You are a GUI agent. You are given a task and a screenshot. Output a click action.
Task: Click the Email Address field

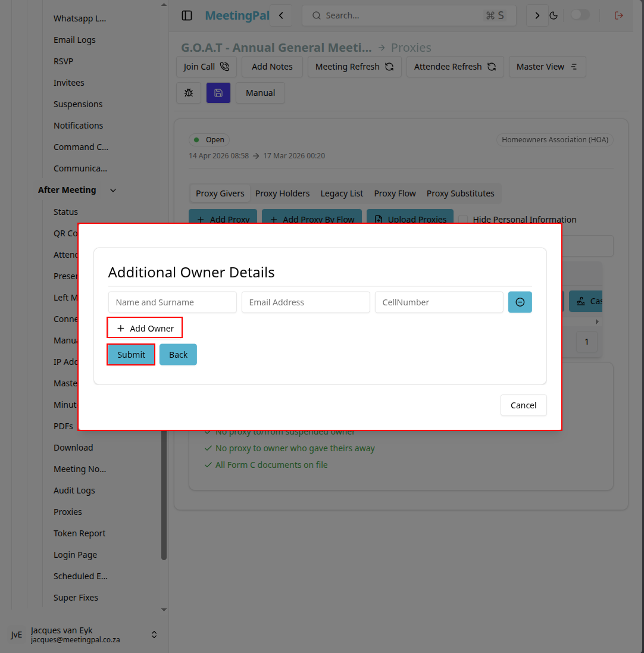pyautogui.click(x=305, y=302)
